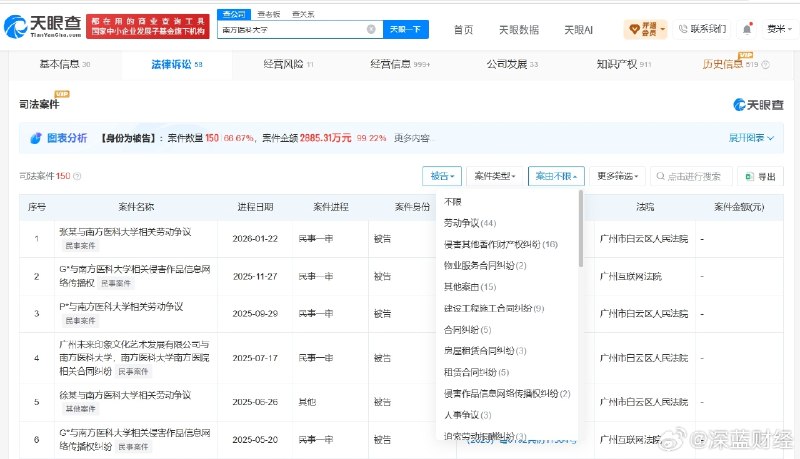Click the Tianyancha logo in the header
The width and height of the screenshot is (800, 459).
point(43,26)
